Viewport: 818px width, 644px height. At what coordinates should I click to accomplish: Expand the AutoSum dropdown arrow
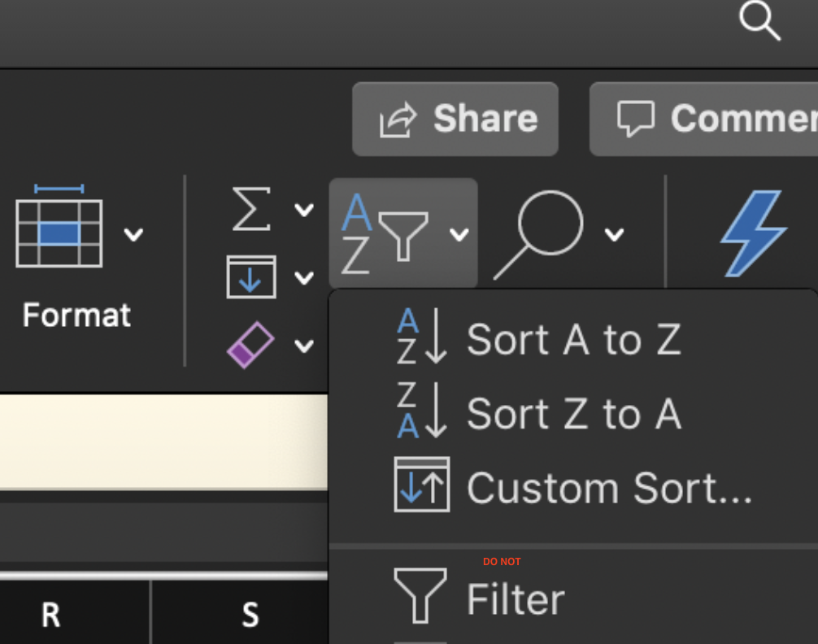coord(304,211)
